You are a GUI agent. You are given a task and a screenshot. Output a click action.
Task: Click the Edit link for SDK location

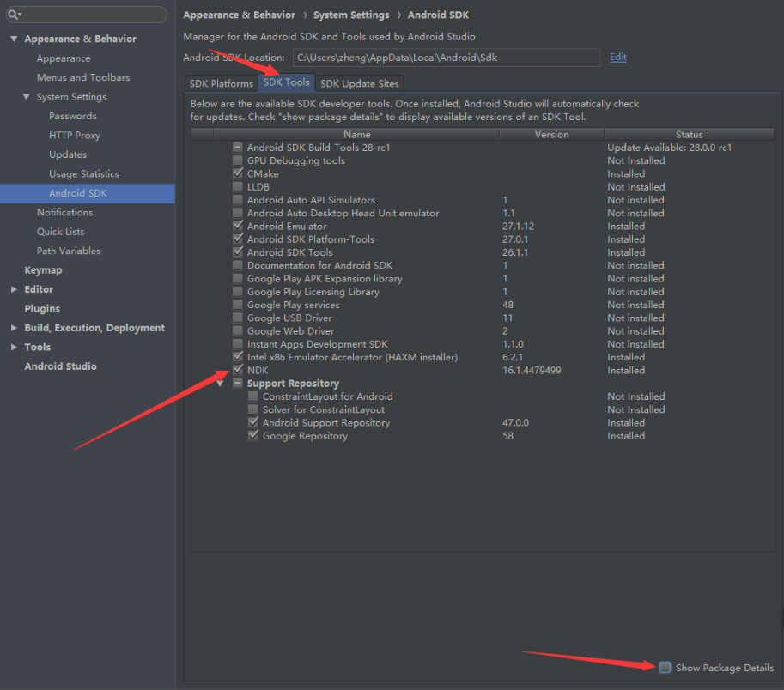[x=618, y=57]
